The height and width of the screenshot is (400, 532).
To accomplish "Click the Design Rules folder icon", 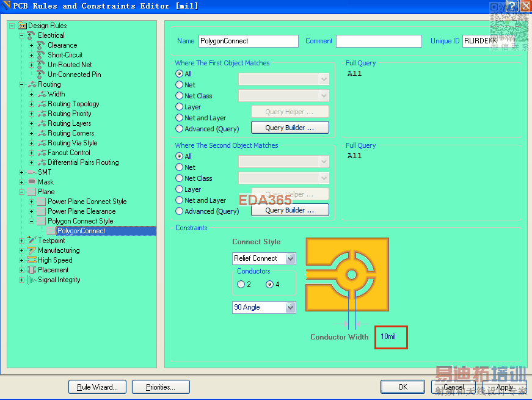I will pos(22,26).
